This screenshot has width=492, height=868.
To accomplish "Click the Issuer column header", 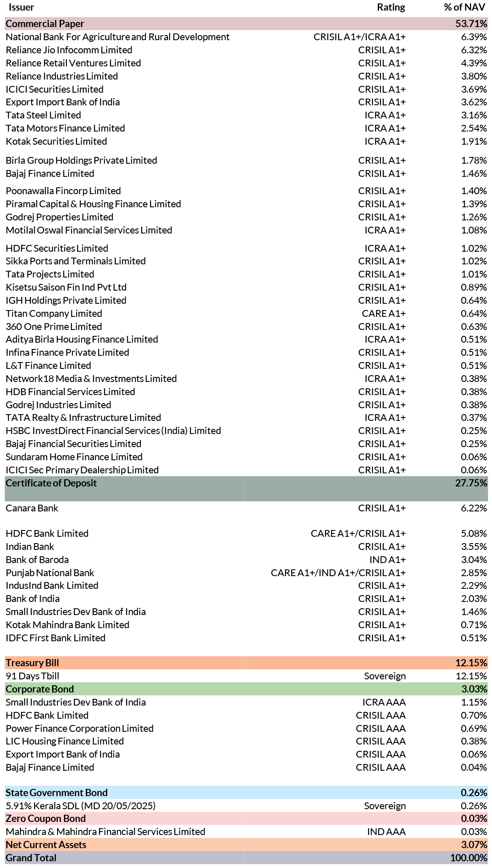I will click(x=21, y=8).
